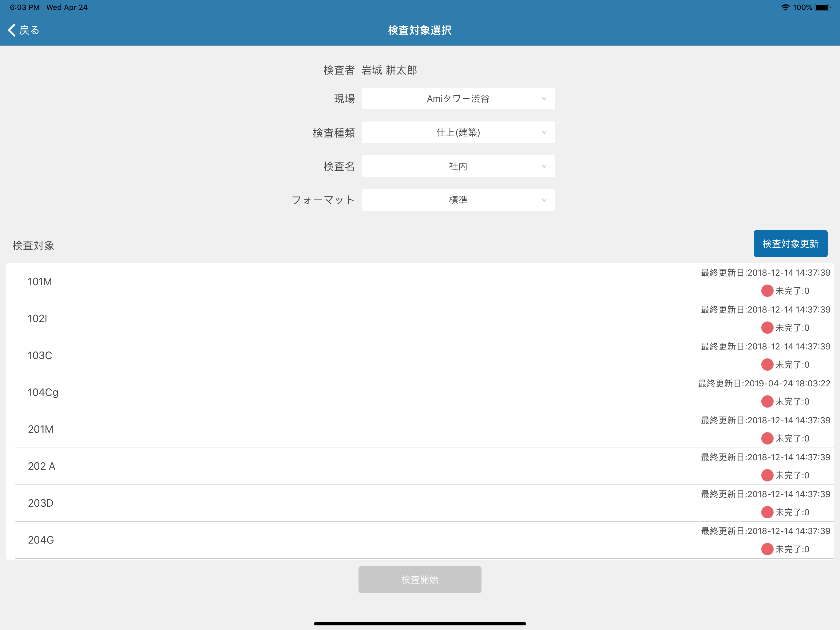This screenshot has width=840, height=630.
Task: Click the battery icon in the status bar
Action: click(x=822, y=7)
